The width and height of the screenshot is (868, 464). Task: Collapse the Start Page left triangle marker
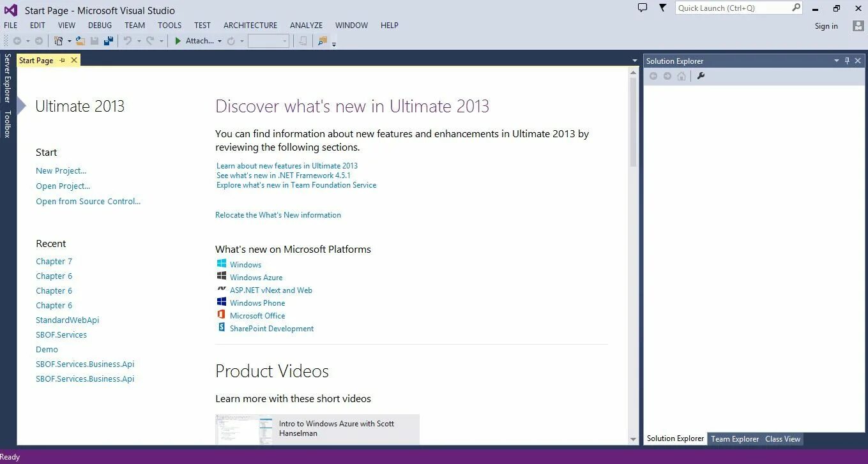pos(21,106)
